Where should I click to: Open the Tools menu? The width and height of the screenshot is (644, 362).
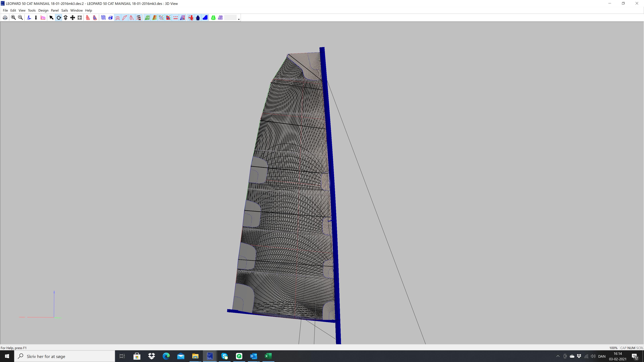(x=32, y=10)
